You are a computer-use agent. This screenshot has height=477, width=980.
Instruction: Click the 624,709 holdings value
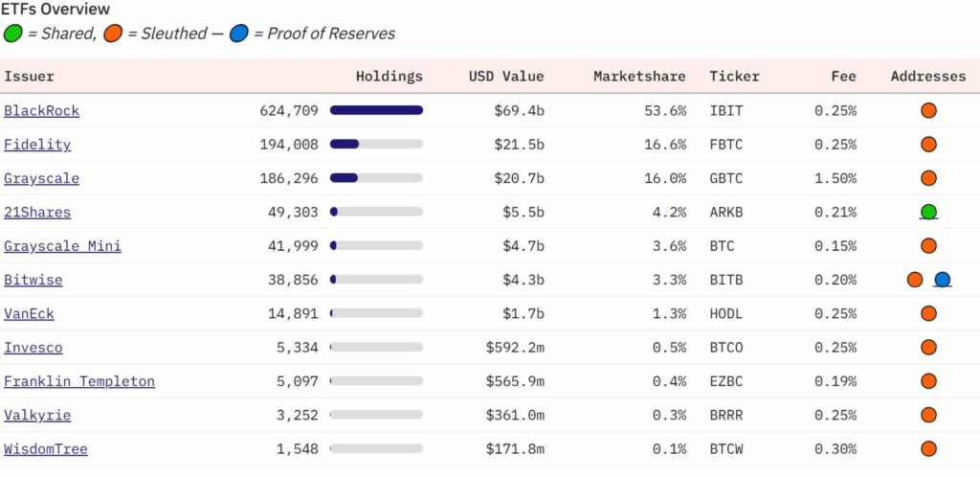tap(289, 111)
